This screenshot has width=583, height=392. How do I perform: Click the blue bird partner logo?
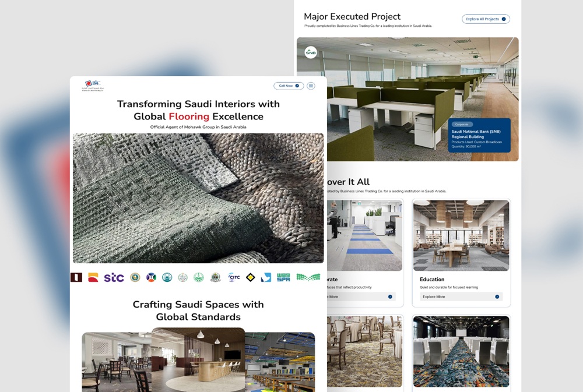265,277
